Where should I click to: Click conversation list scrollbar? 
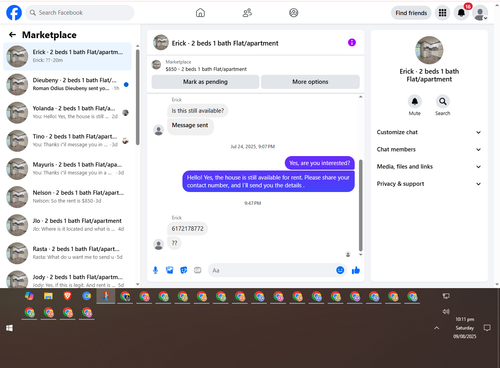(x=138, y=97)
